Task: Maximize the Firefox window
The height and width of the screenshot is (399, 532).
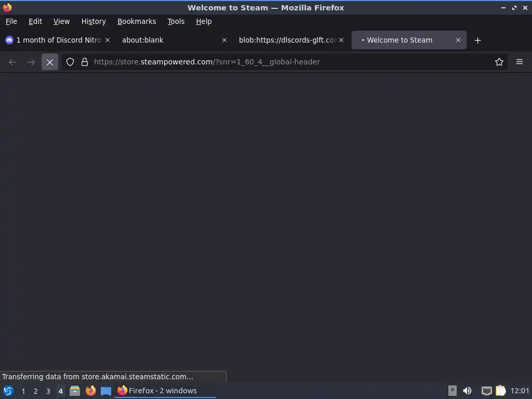Action: coord(514,7)
